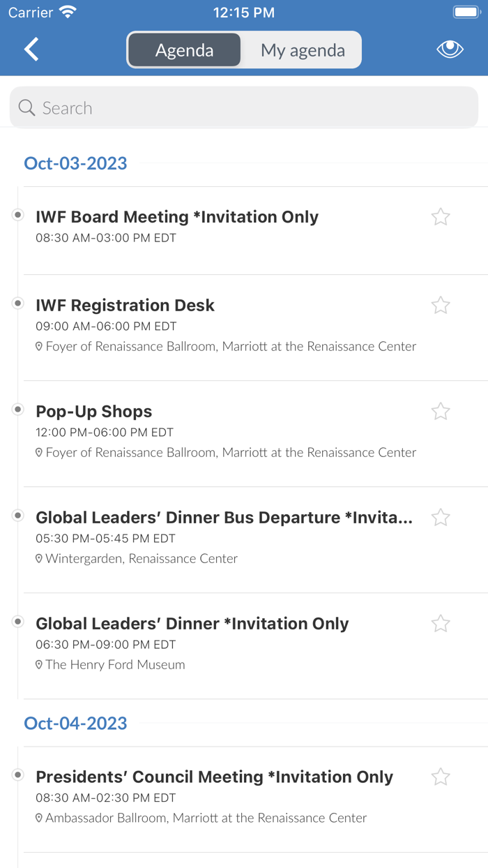Tap the eye icon in the top bar
This screenshot has width=488, height=868.
[450, 49]
